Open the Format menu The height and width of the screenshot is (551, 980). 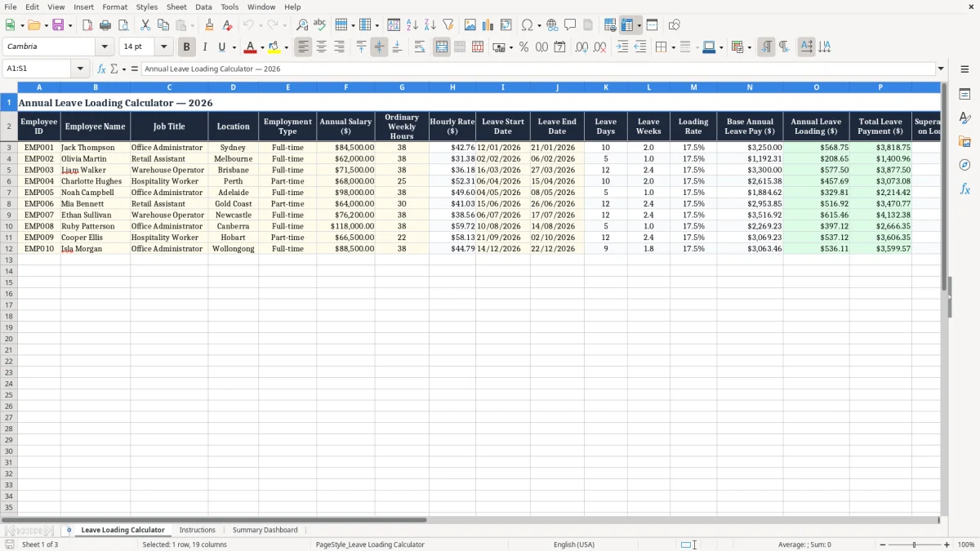click(115, 7)
